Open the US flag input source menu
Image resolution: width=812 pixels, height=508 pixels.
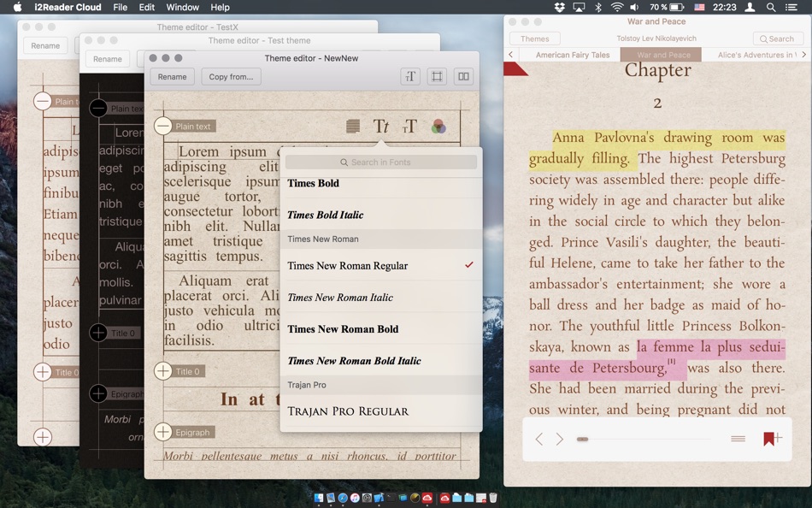[x=700, y=7]
